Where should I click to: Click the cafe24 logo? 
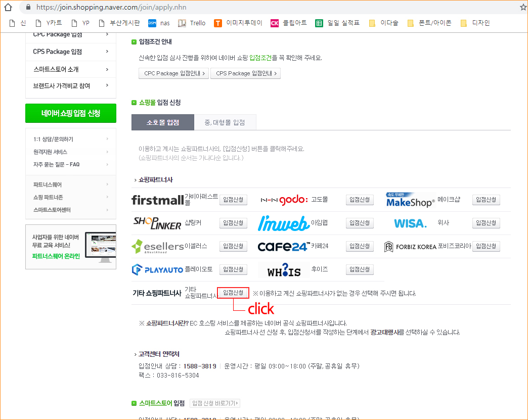[284, 247]
